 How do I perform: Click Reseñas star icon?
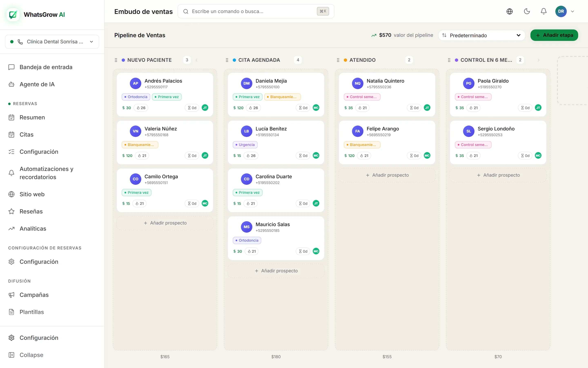click(x=11, y=211)
